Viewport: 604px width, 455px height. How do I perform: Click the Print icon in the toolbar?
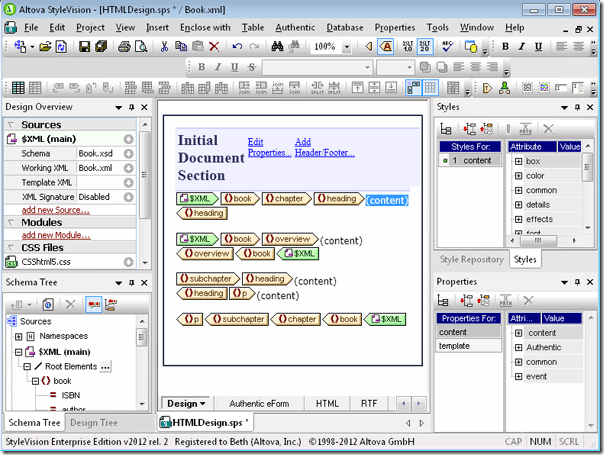122,47
